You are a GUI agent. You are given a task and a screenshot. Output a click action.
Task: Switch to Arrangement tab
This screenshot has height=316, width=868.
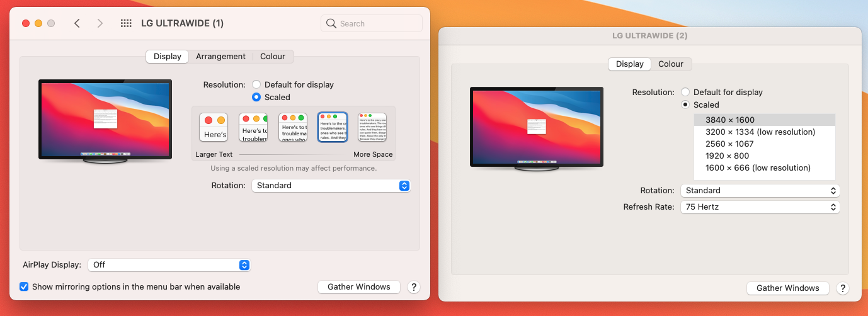pyautogui.click(x=220, y=56)
